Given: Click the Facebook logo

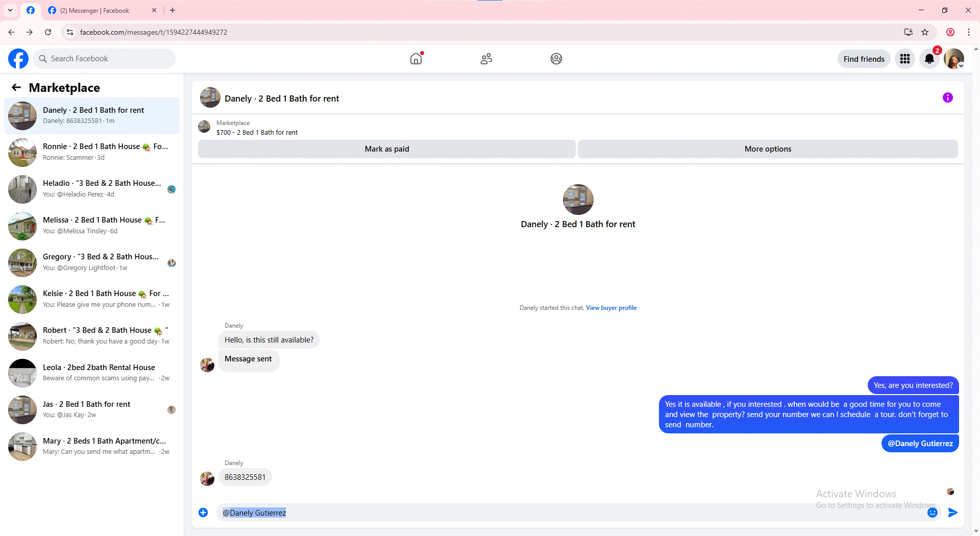Looking at the screenshot, I should point(18,59).
